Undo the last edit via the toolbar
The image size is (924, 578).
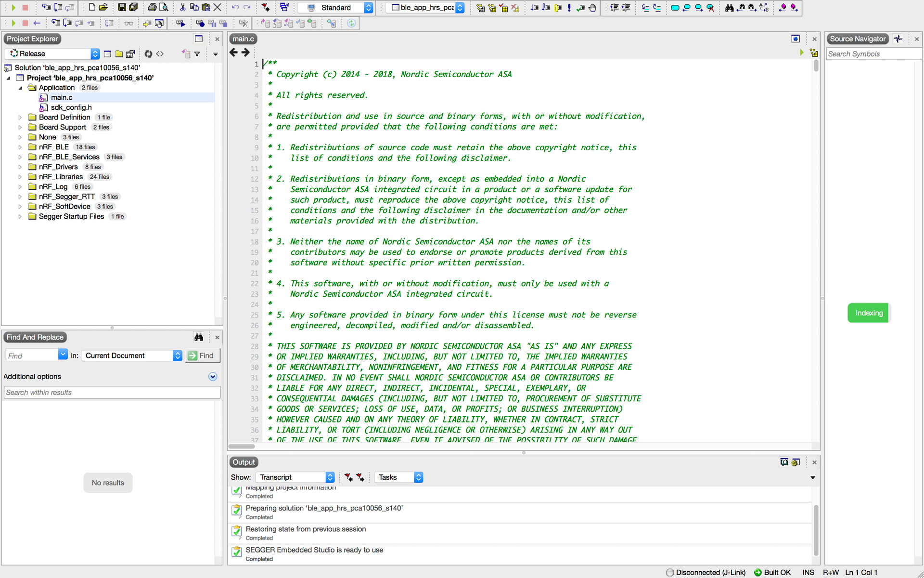pyautogui.click(x=235, y=7)
